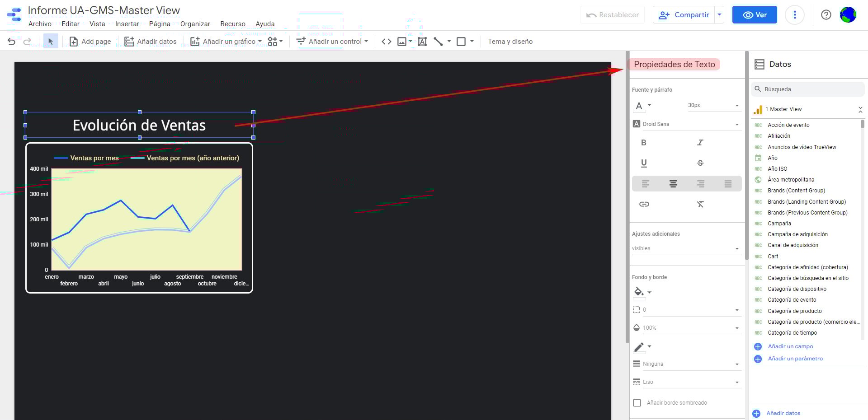Open the Organizar menu
Image resolution: width=868 pixels, height=420 pixels.
coord(195,24)
